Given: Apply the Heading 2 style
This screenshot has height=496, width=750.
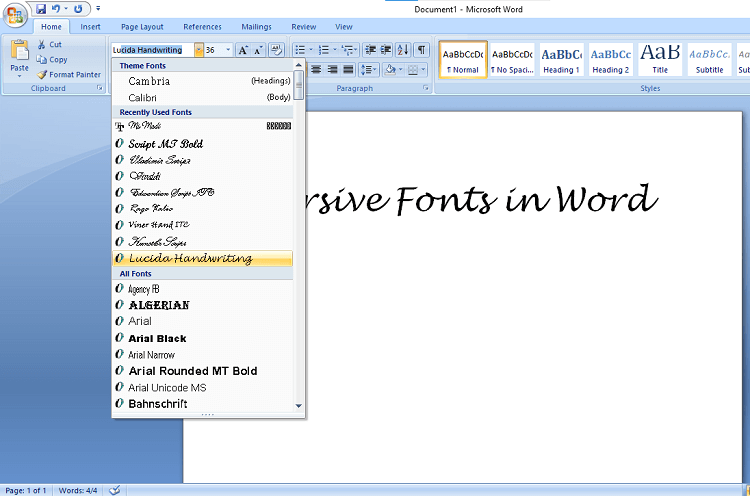Looking at the screenshot, I should (x=611, y=60).
